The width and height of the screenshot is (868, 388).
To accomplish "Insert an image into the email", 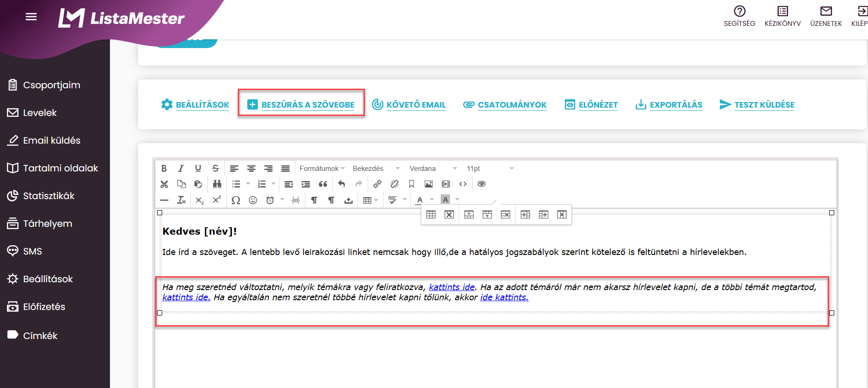I will click(x=429, y=184).
